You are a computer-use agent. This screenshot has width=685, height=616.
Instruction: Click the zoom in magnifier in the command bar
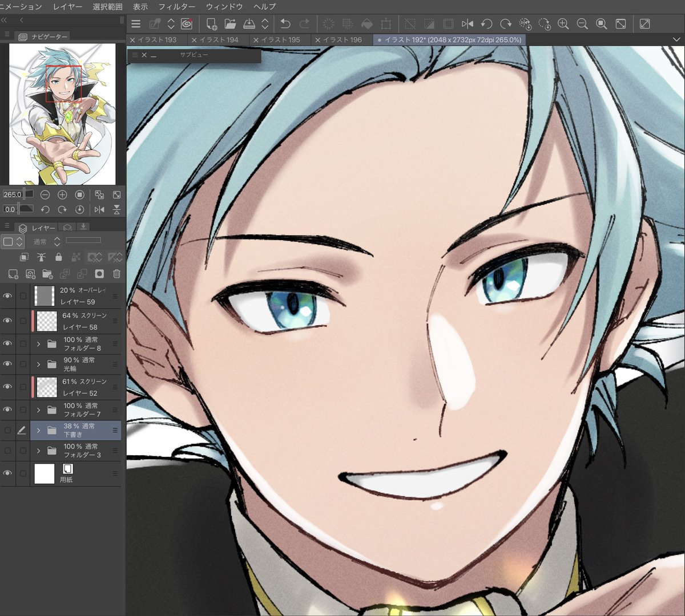click(563, 24)
